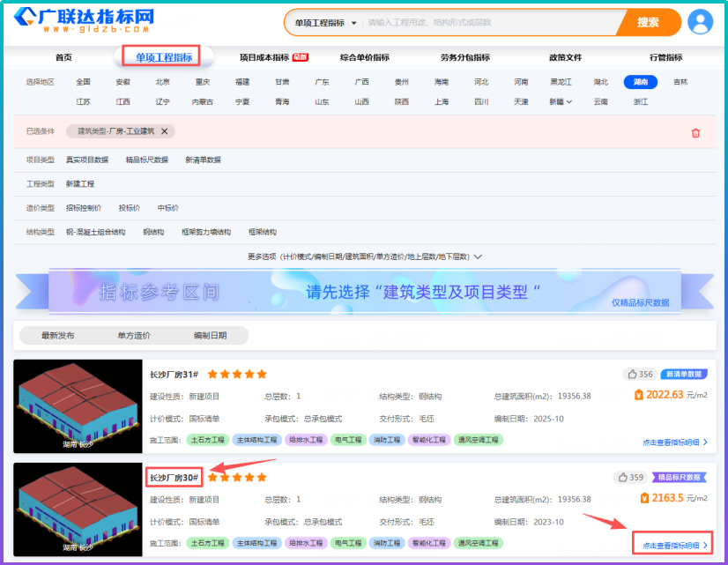Filter by 框架结构
The image size is (728, 565).
pyautogui.click(x=263, y=232)
